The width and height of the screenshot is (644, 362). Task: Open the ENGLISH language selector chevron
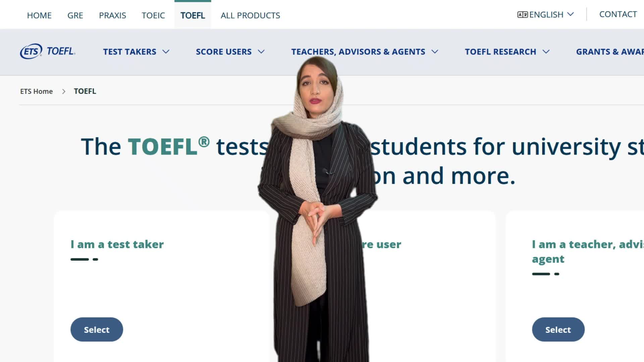coord(571,14)
